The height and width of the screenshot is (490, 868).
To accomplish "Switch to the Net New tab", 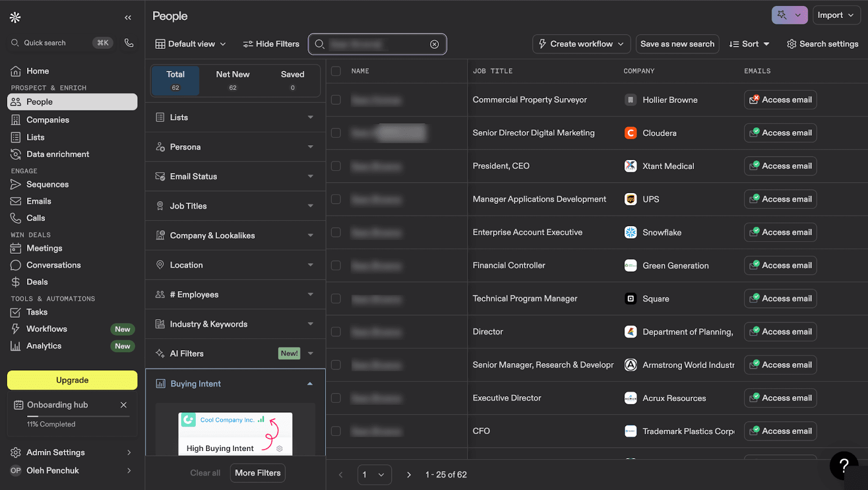I will tap(233, 80).
